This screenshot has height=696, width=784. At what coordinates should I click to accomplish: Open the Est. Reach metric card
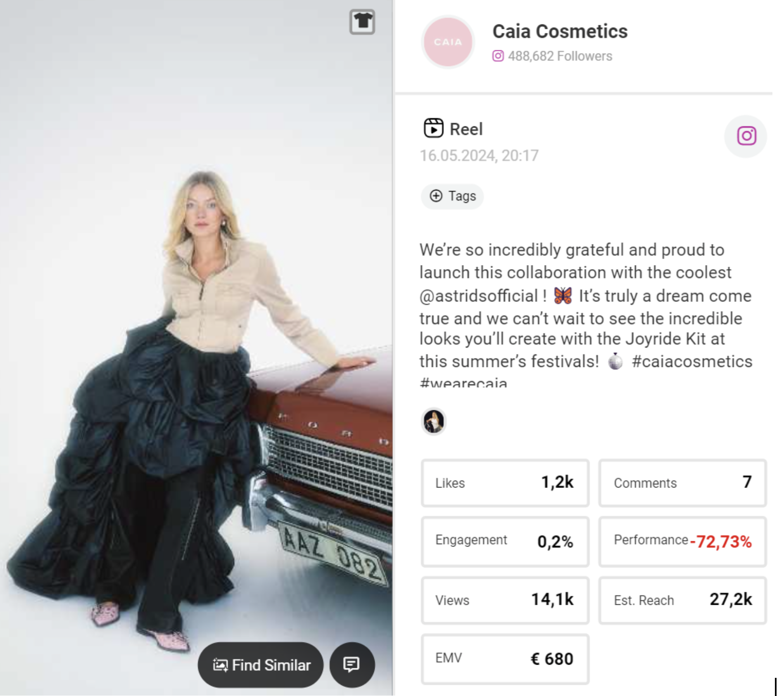pyautogui.click(x=682, y=600)
